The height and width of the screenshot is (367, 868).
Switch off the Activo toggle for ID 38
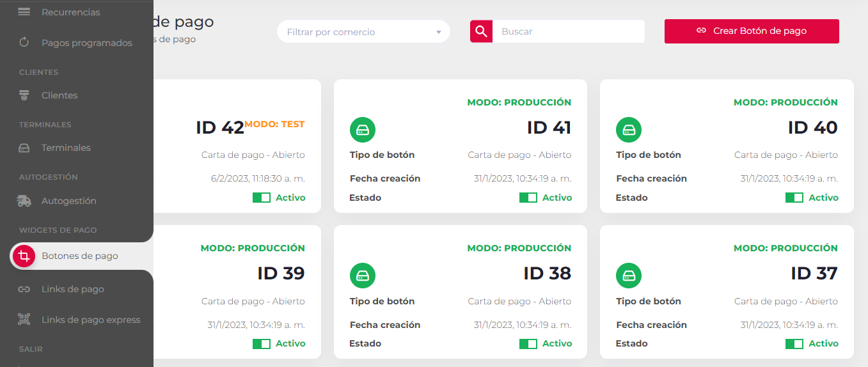coord(528,344)
